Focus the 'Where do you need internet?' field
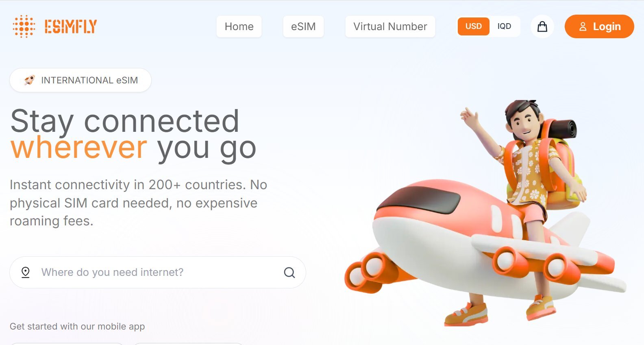This screenshot has width=644, height=345. 158,272
